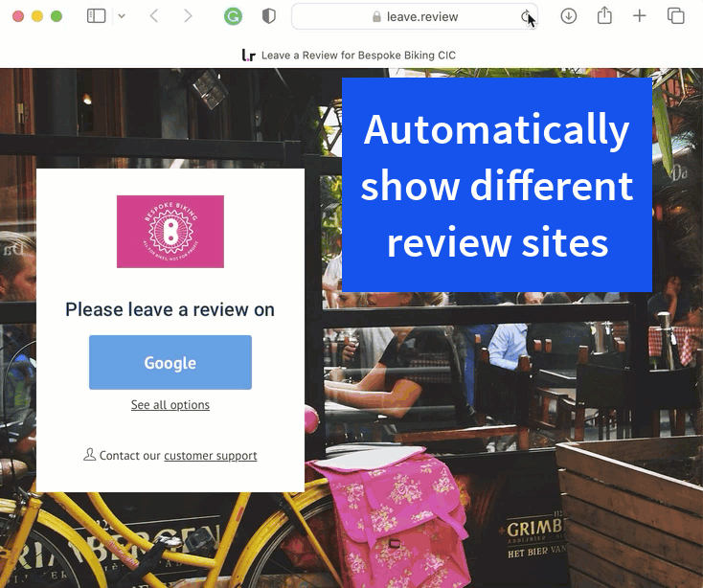The image size is (703, 588).
Task: Click the leave.review address bar
Action: (421, 16)
